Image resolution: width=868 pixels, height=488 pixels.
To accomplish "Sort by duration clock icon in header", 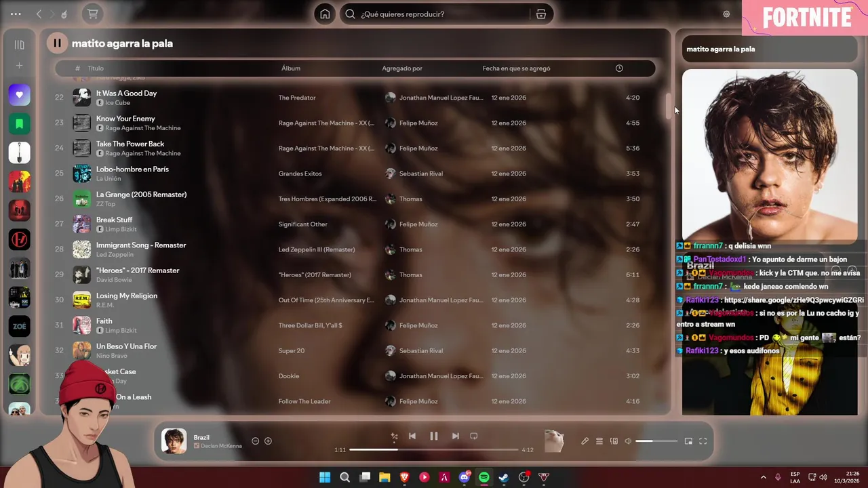I will point(619,68).
